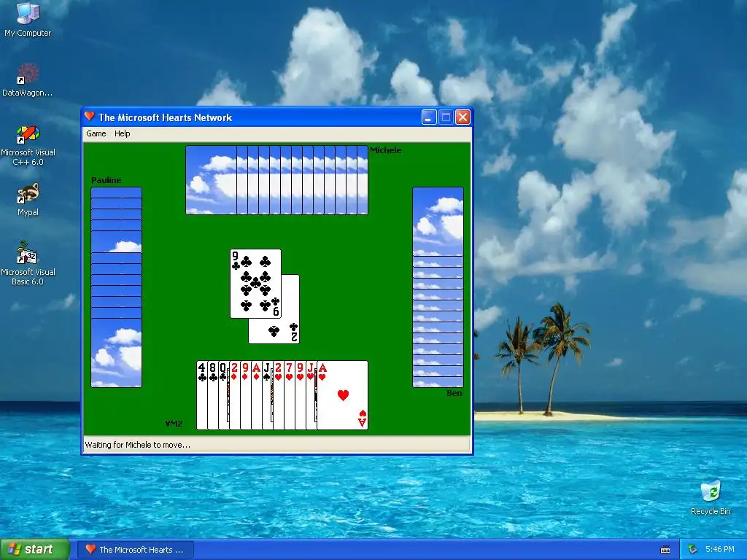Play the 8 of clubs card
The image size is (747, 560).
[x=213, y=395]
